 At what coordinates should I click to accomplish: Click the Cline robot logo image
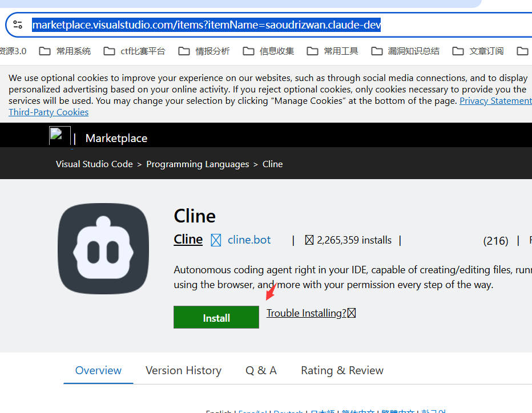pos(103,249)
